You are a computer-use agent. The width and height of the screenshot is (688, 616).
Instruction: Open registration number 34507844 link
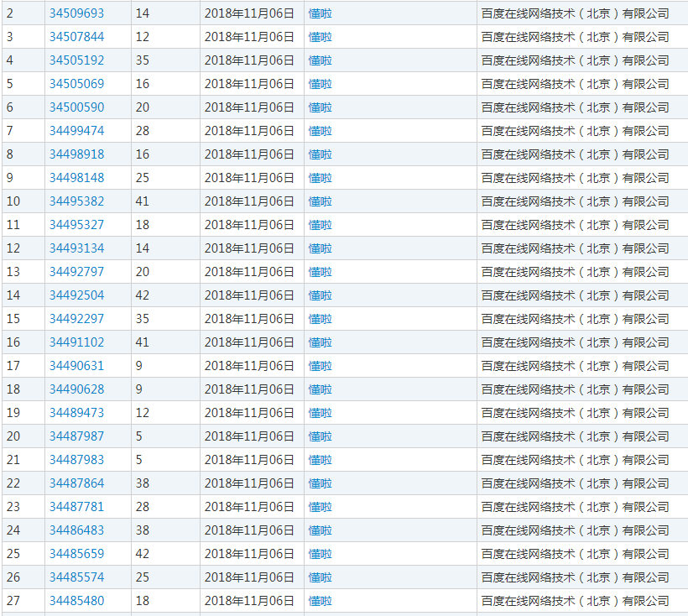pyautogui.click(x=77, y=37)
